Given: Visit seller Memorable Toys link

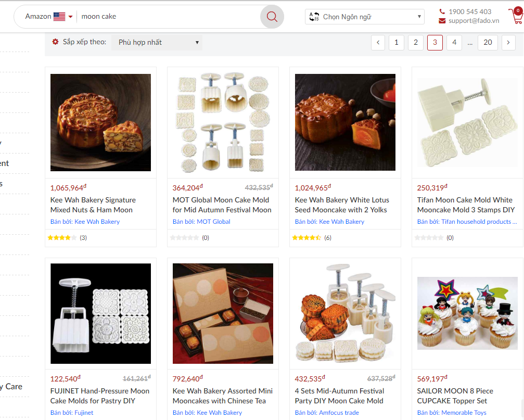Looking at the screenshot, I should (x=452, y=413).
